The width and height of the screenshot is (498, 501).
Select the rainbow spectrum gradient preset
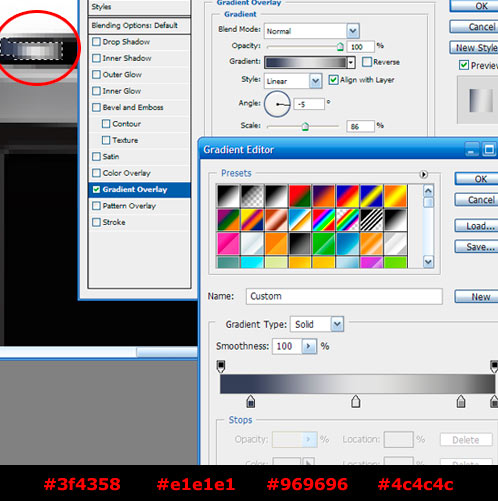(x=324, y=220)
